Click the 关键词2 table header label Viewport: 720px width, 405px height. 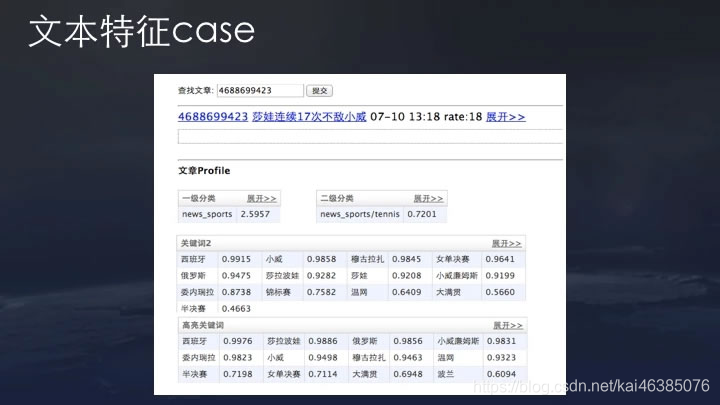coord(196,243)
